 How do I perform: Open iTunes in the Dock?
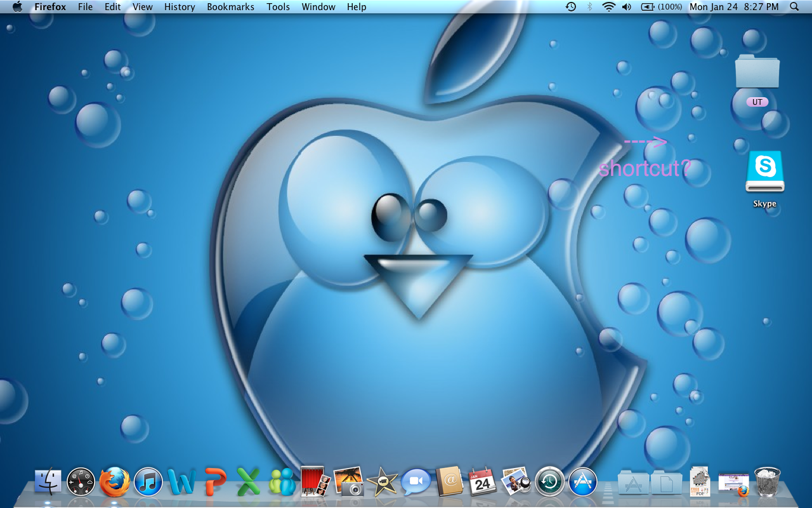148,482
